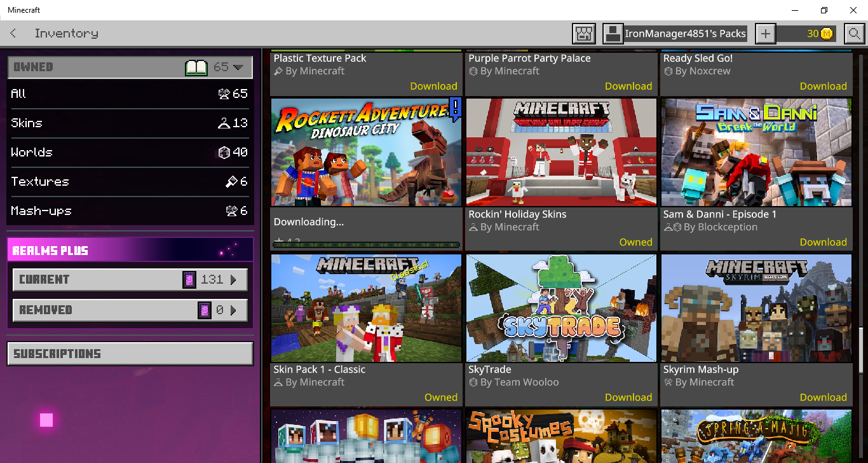The image size is (868, 463).
Task: Click the world icon next to By Noxcrew
Action: (x=668, y=71)
